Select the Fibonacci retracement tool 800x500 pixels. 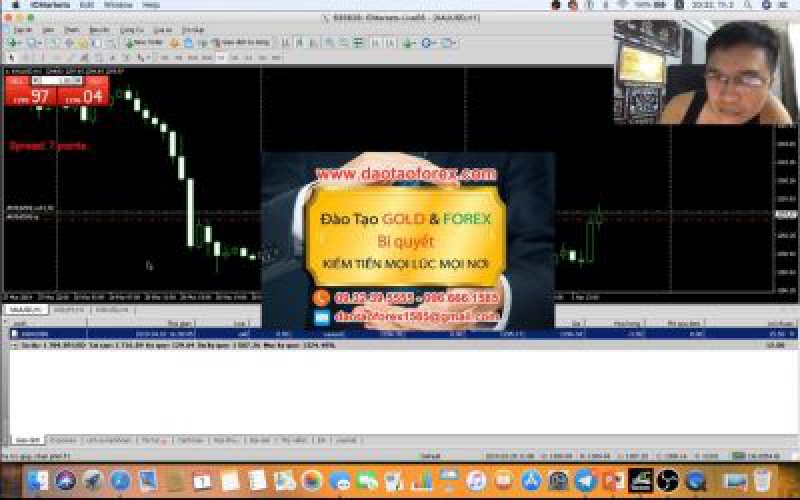[98, 58]
